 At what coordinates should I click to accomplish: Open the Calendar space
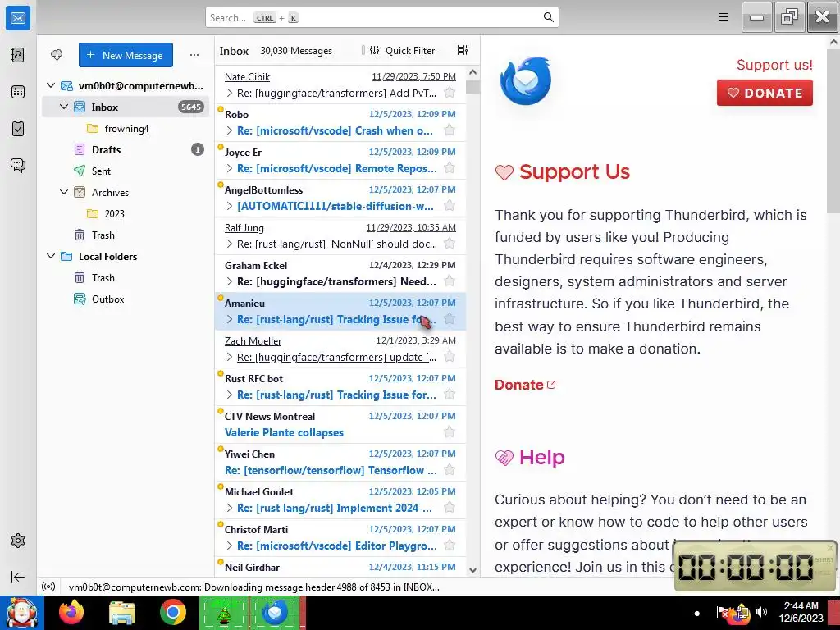pyautogui.click(x=18, y=92)
